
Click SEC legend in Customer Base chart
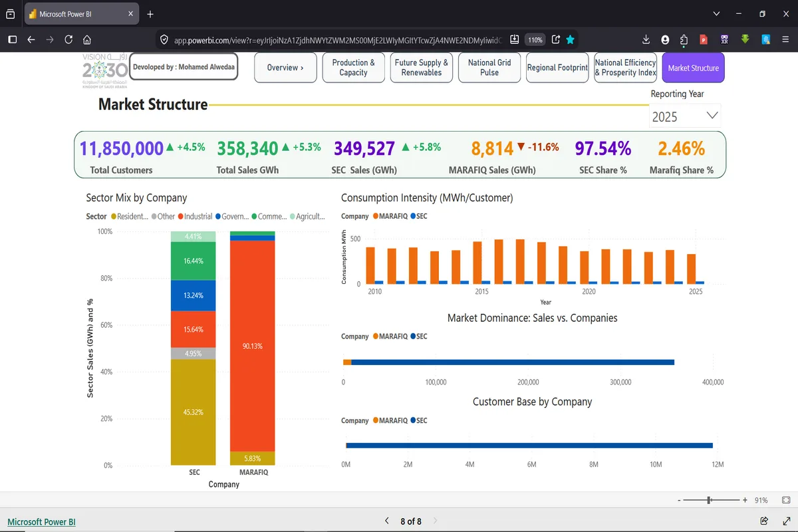pyautogui.click(x=419, y=421)
